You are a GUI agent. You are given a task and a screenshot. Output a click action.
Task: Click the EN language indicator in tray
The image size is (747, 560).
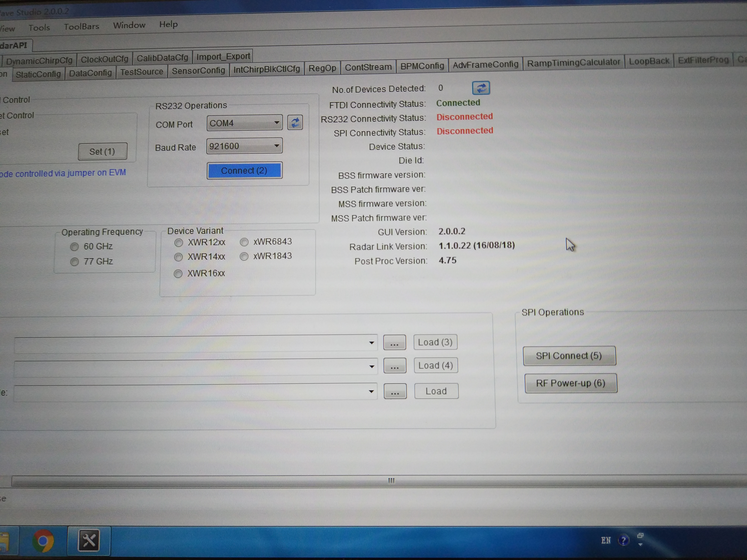(x=605, y=540)
